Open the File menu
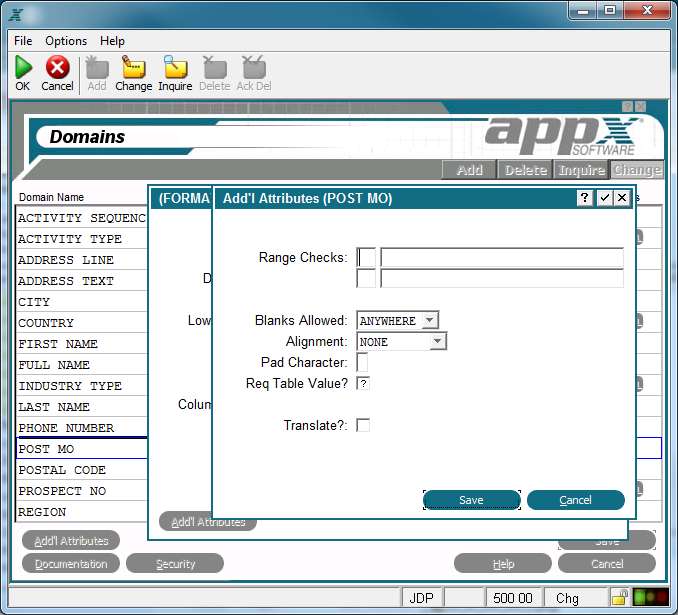Screen dimensions: 678x615 tap(23, 41)
